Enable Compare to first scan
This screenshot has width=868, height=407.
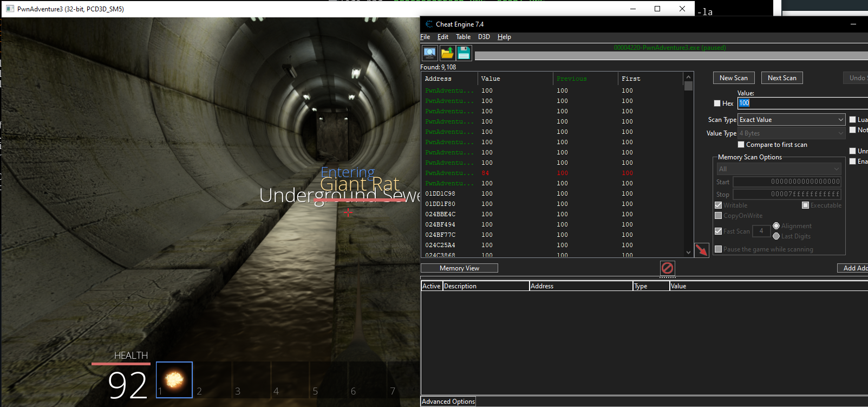(x=741, y=145)
